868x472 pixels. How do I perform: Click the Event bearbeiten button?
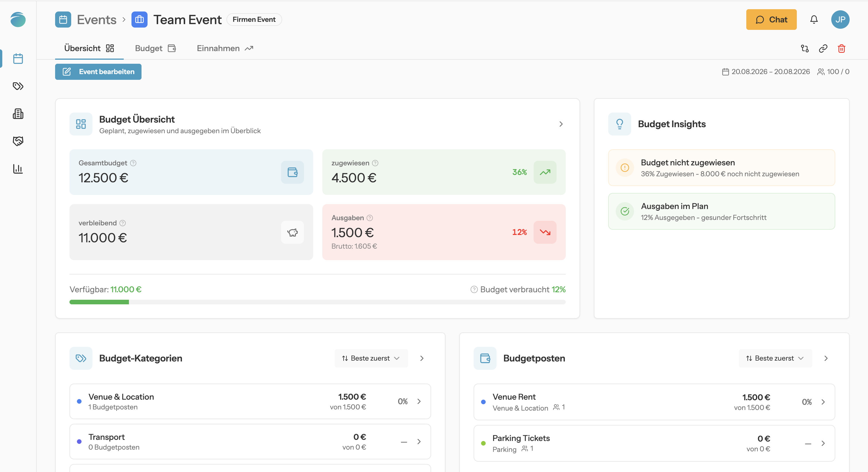pyautogui.click(x=98, y=72)
